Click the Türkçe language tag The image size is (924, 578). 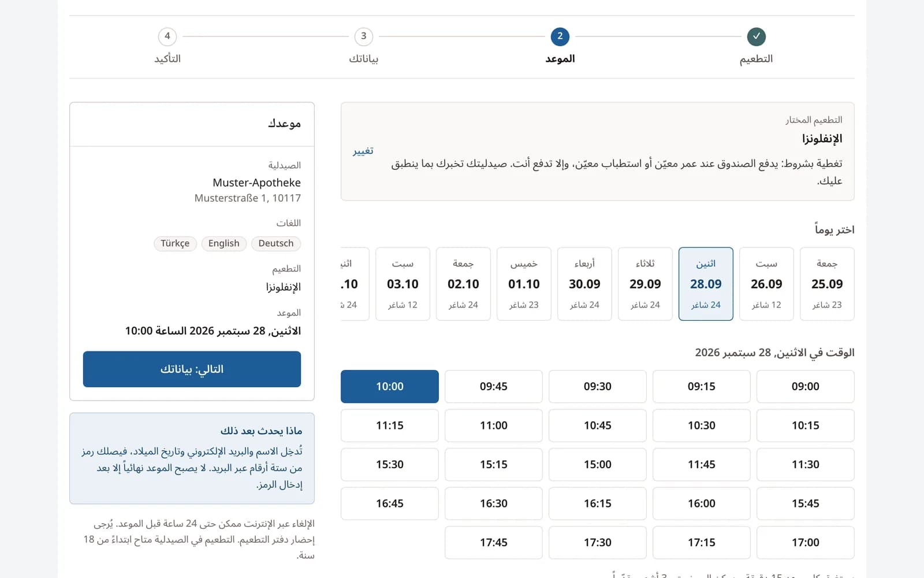[x=175, y=243]
